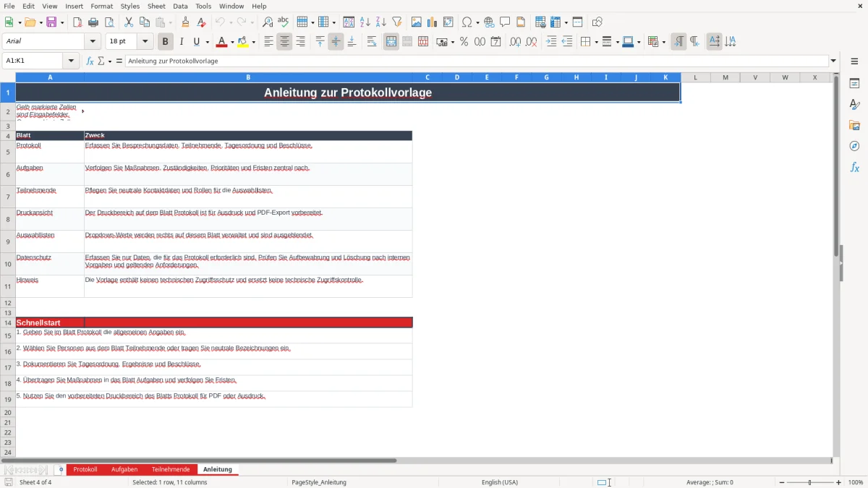Screen dimensions: 868x488
Task: Click the formula input line
Action: (x=477, y=61)
